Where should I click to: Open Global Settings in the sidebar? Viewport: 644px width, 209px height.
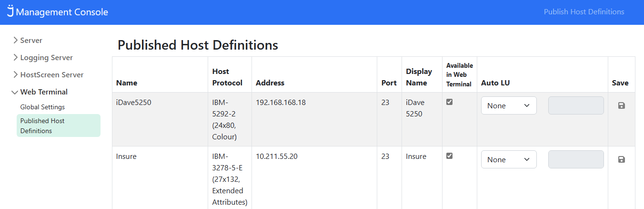(42, 107)
